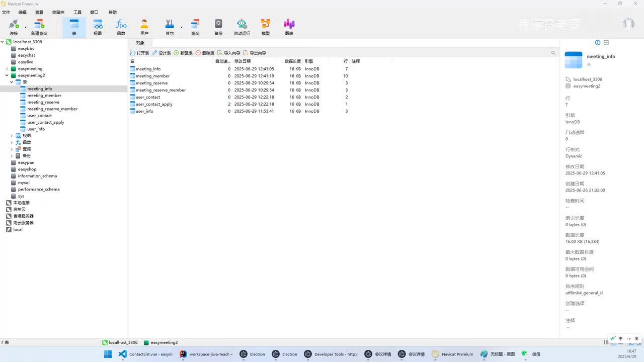
Task: Open the Query (查询) toolbar icon
Action: pos(195,27)
